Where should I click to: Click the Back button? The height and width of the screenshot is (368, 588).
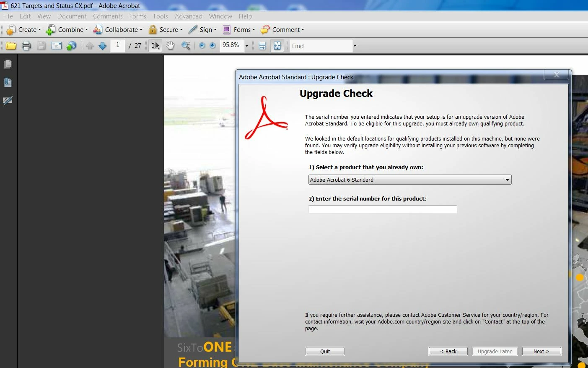point(448,351)
